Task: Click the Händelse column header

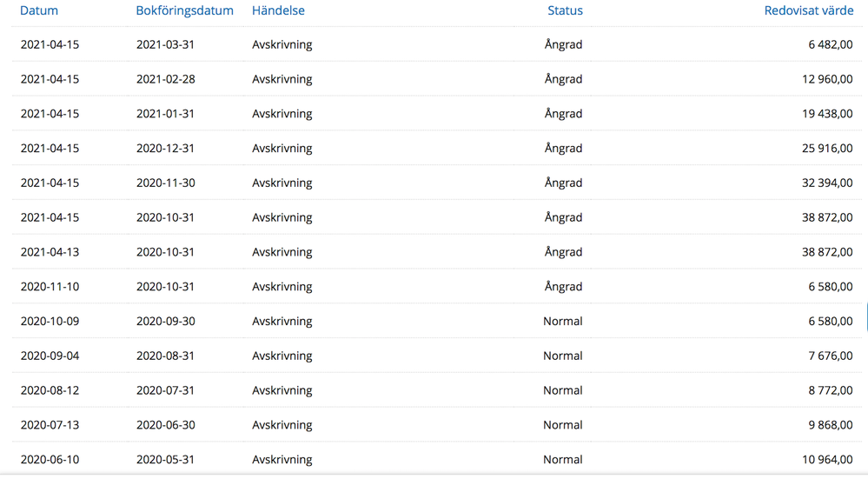Action: tap(278, 10)
